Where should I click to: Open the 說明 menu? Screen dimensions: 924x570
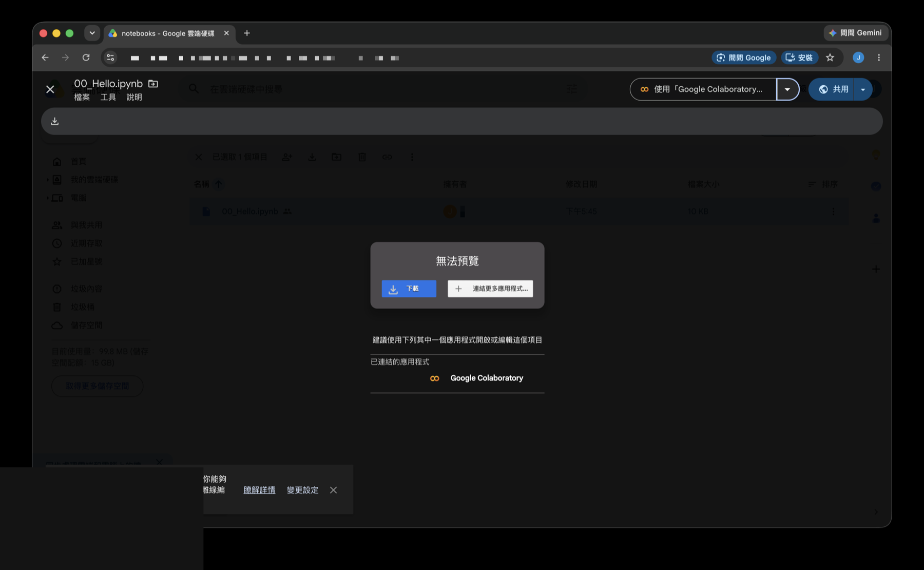pos(134,97)
